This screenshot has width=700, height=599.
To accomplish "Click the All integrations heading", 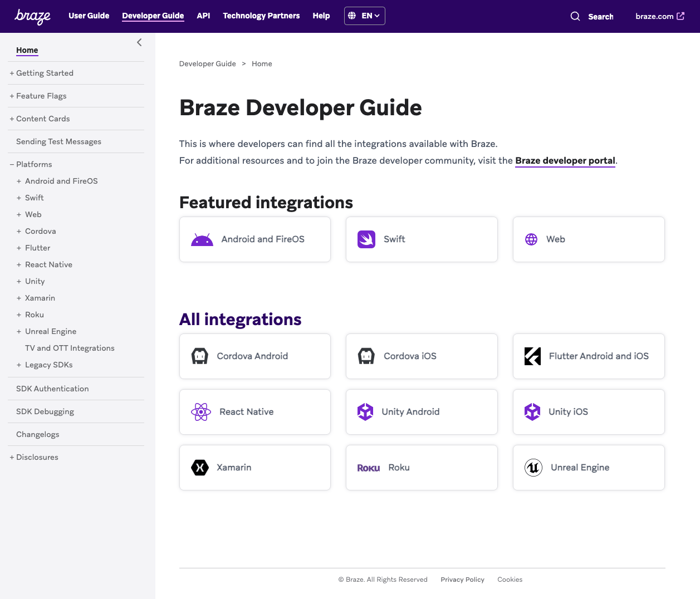I will (240, 320).
